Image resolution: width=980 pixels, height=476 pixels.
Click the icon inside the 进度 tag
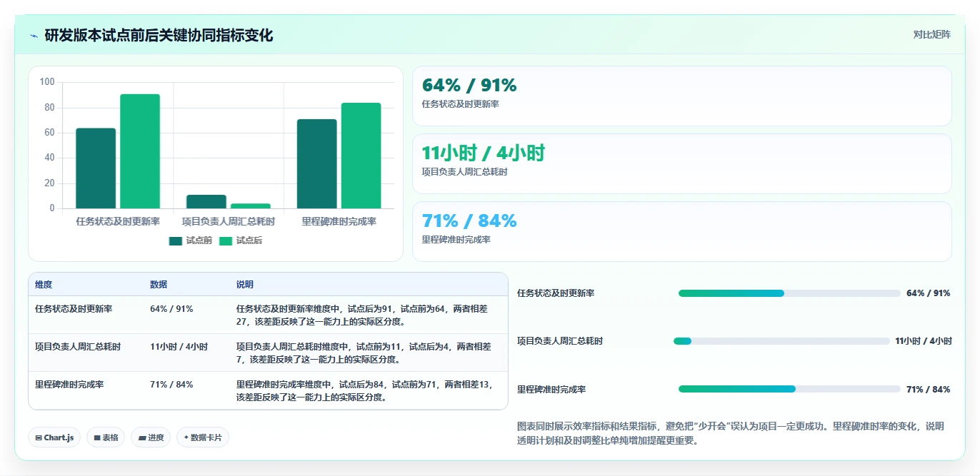pyautogui.click(x=142, y=437)
